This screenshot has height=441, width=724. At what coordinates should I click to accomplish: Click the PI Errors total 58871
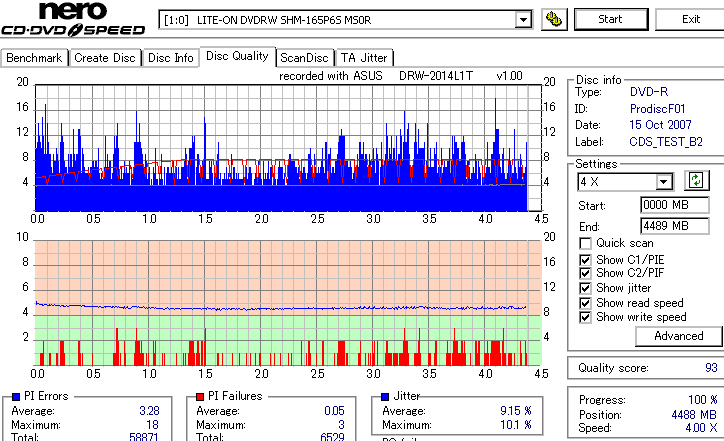click(144, 437)
